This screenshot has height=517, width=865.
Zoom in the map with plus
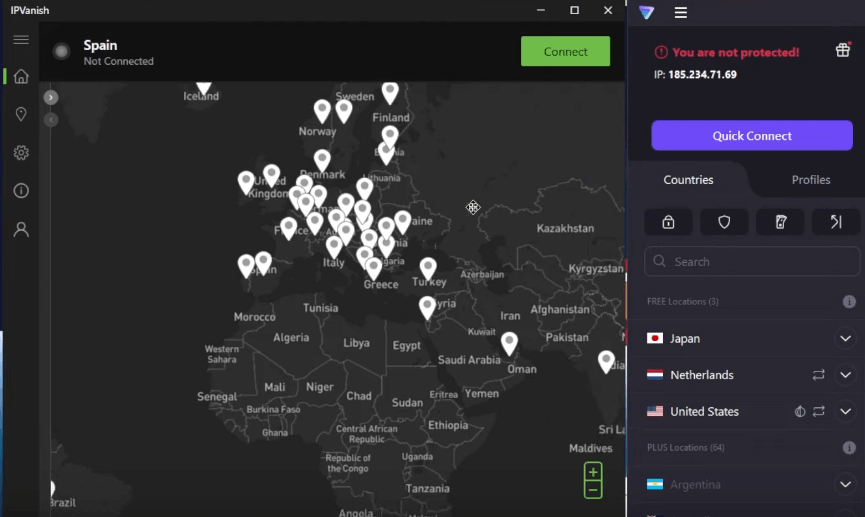pos(593,472)
